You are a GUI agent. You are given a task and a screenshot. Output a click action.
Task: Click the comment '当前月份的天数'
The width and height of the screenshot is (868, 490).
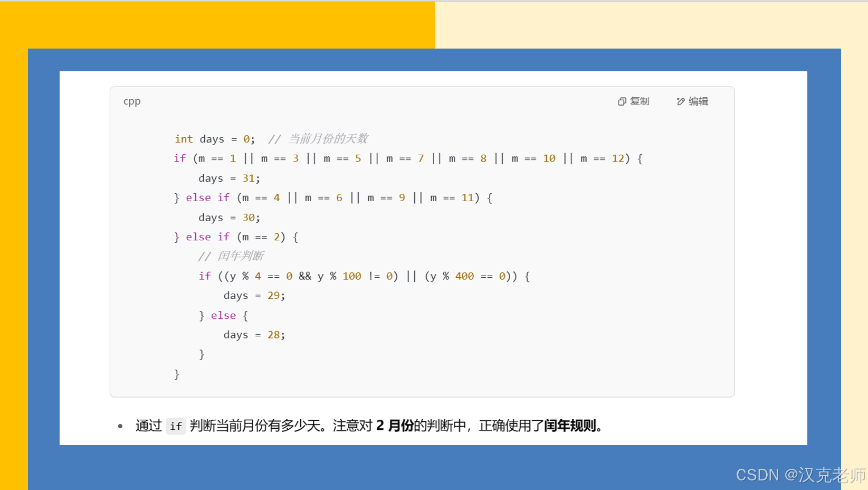pyautogui.click(x=328, y=139)
